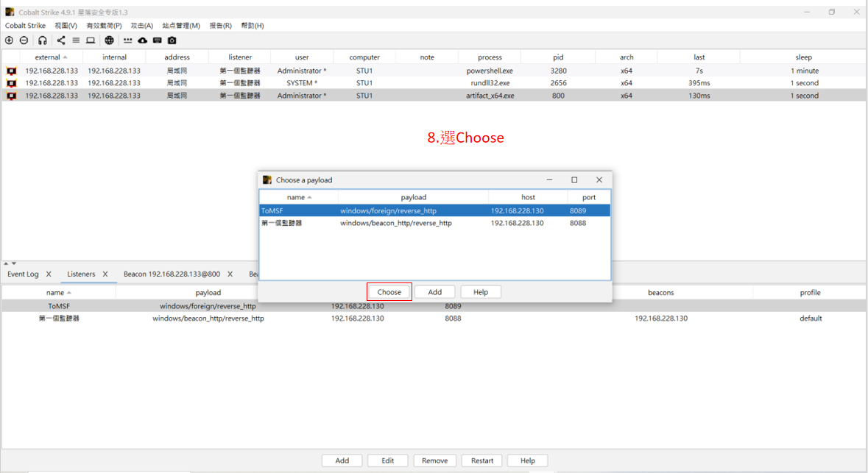Click the beacon icon in the artifact_x64.exe row

point(11,96)
